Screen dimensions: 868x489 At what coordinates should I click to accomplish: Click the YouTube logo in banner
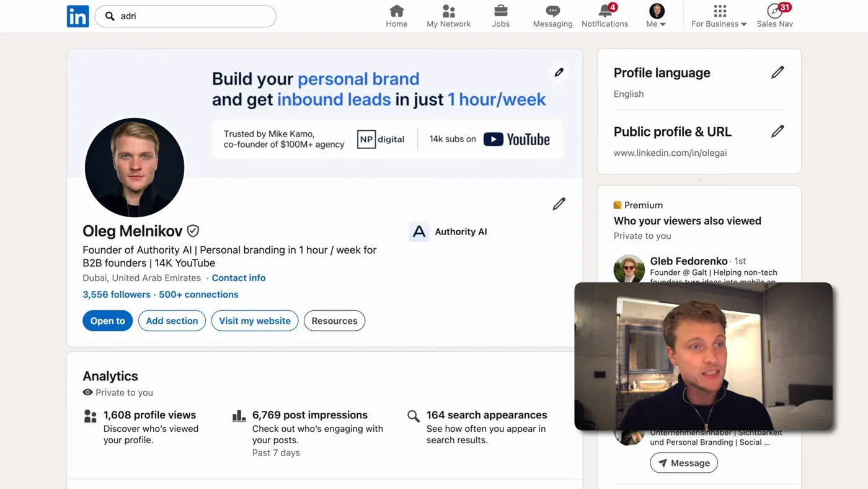[x=516, y=139]
